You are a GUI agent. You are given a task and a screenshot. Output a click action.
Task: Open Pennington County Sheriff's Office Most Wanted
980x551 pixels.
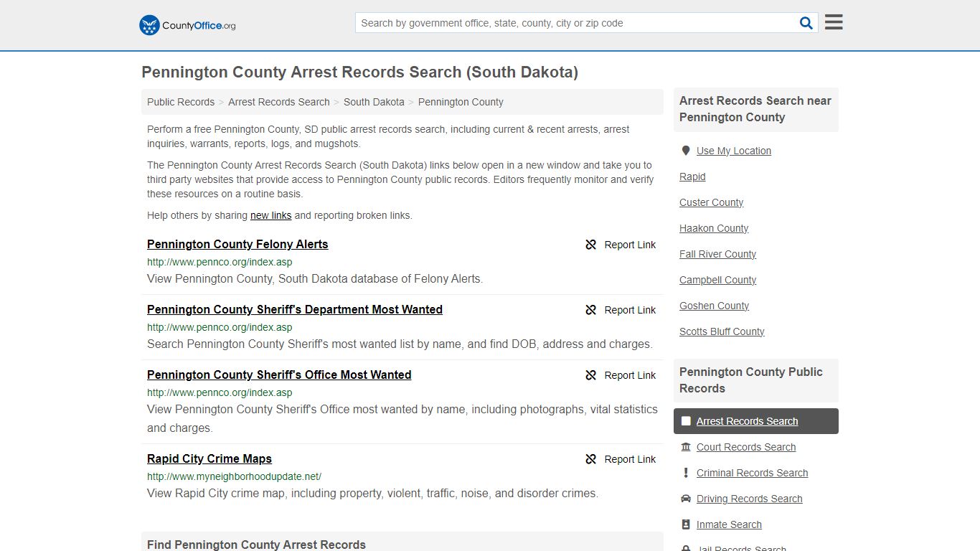click(x=279, y=375)
